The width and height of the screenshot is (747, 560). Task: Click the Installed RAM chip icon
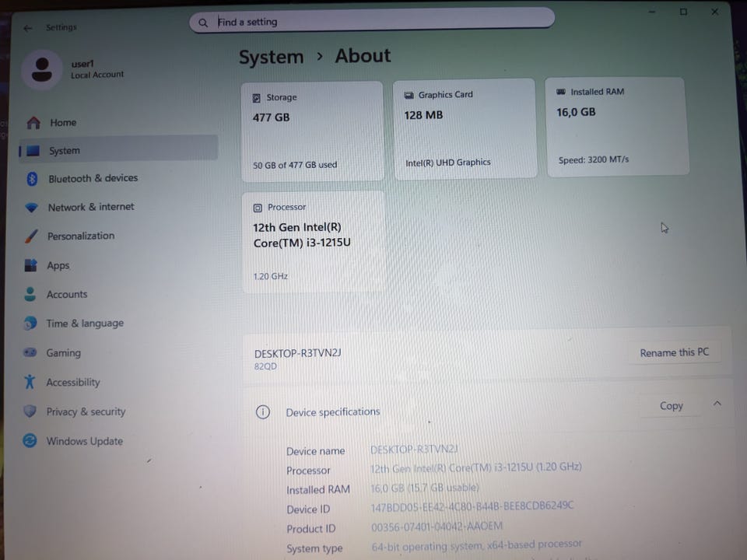point(561,92)
